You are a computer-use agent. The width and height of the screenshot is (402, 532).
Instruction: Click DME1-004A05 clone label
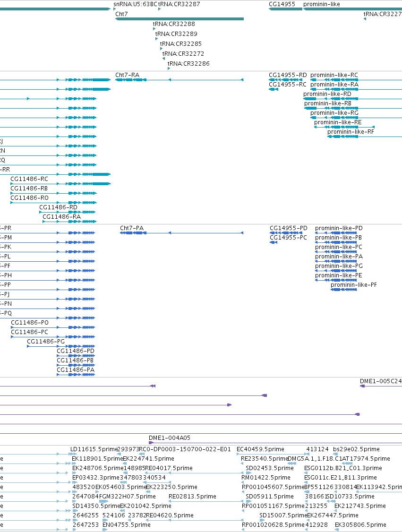pyautogui.click(x=170, y=438)
